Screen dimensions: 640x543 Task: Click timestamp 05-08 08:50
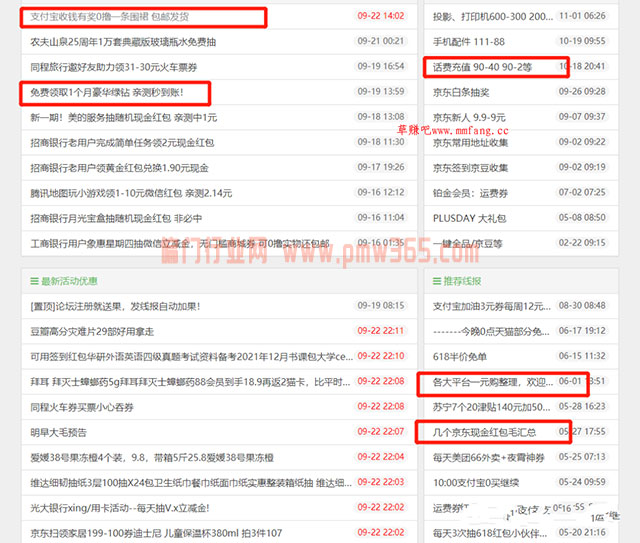tap(582, 218)
